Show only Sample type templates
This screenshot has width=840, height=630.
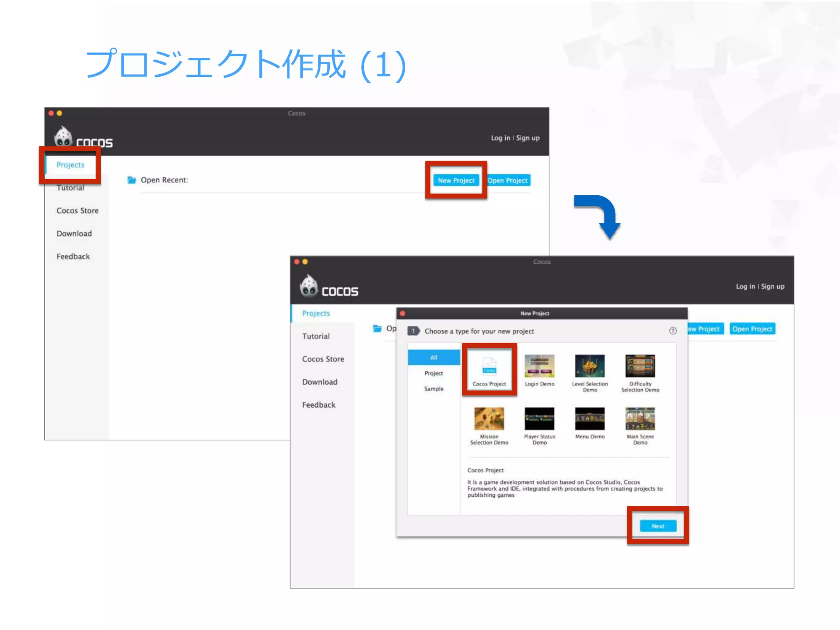[434, 389]
